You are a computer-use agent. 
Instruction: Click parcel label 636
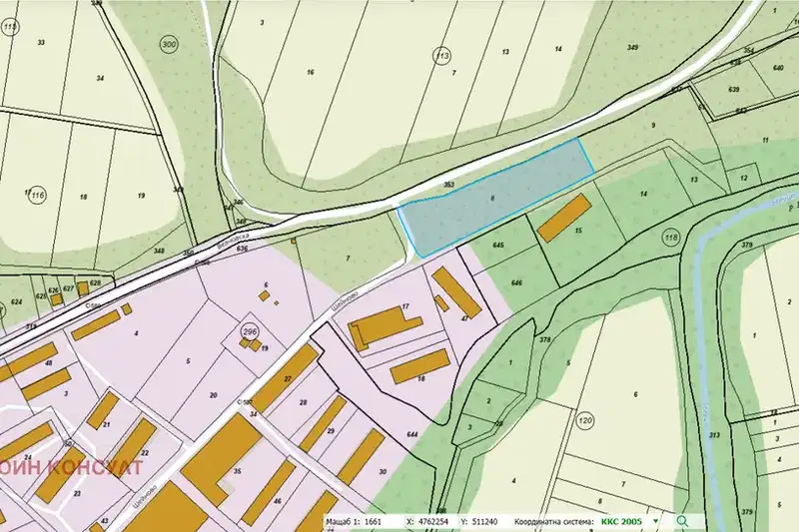[242, 249]
